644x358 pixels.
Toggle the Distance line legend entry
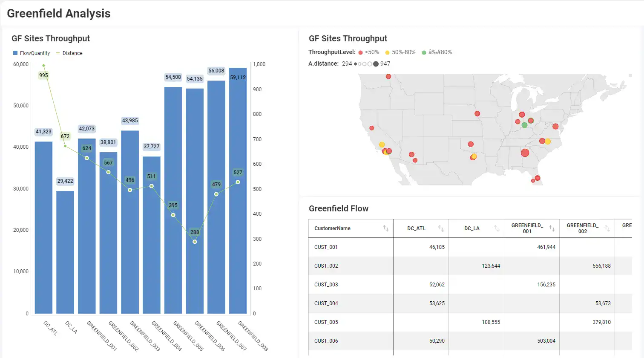[69, 53]
